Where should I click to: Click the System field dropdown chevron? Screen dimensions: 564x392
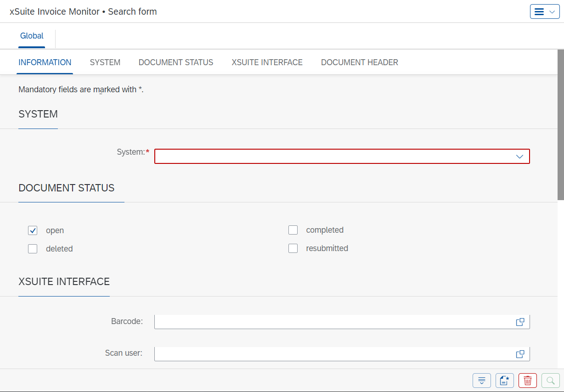519,156
